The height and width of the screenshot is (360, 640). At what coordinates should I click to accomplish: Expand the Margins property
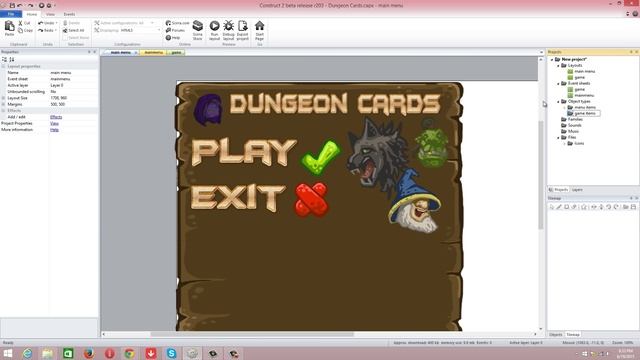point(3,104)
